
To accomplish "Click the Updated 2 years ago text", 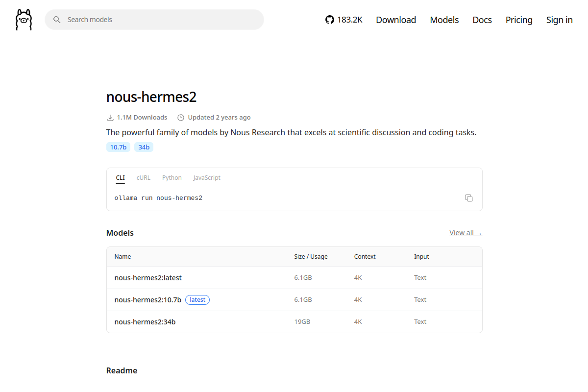I will click(x=219, y=118).
